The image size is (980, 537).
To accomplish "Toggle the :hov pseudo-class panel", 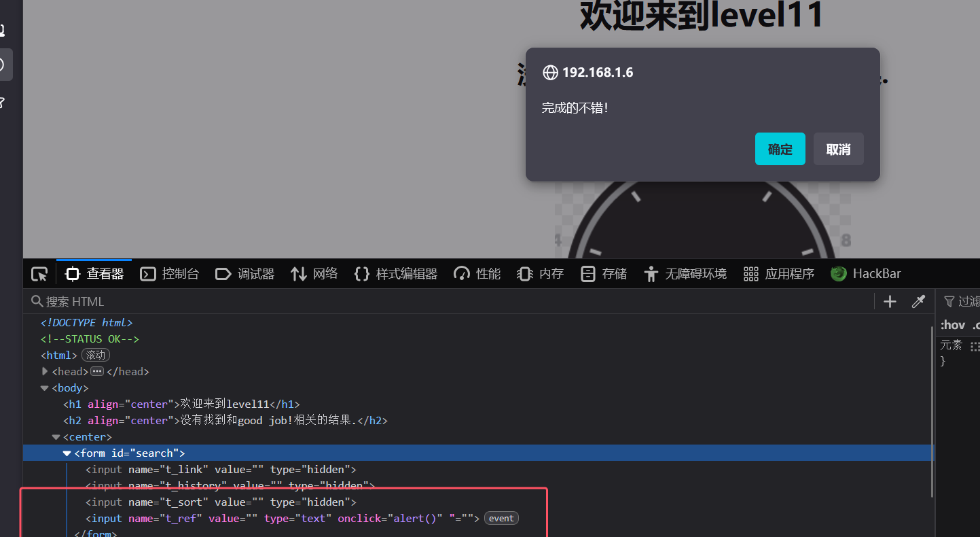I will point(952,325).
